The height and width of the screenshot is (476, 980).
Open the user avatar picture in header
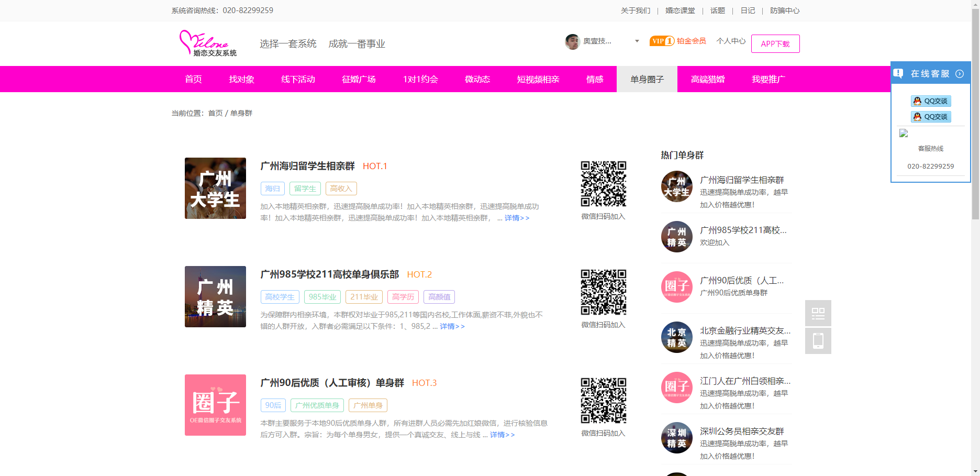click(573, 41)
